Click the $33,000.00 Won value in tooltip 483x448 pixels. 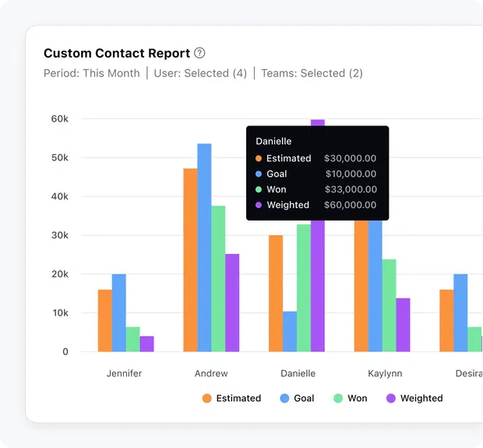tap(351, 189)
